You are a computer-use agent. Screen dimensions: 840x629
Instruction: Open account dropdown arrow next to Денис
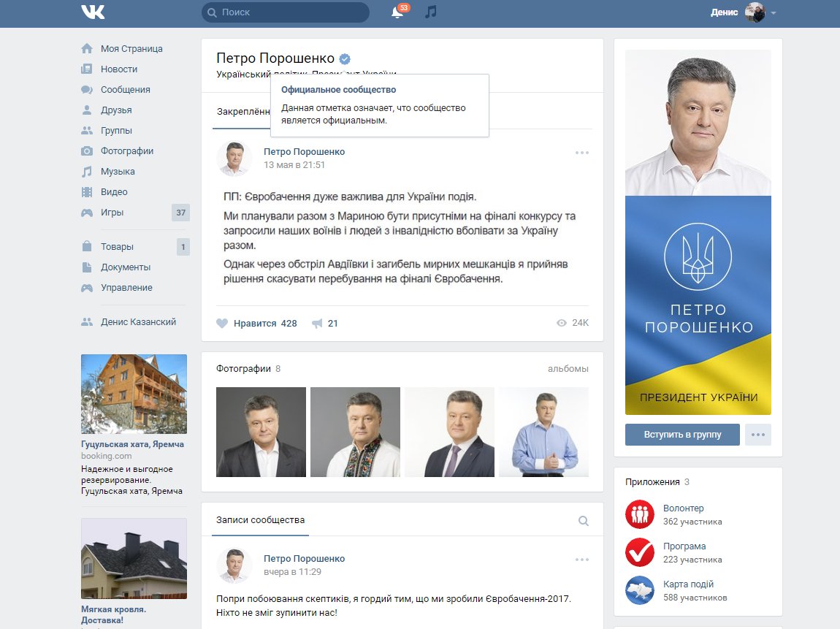[773, 13]
